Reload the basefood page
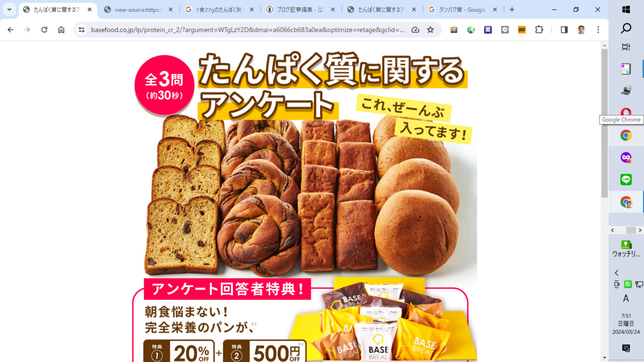 [45, 30]
